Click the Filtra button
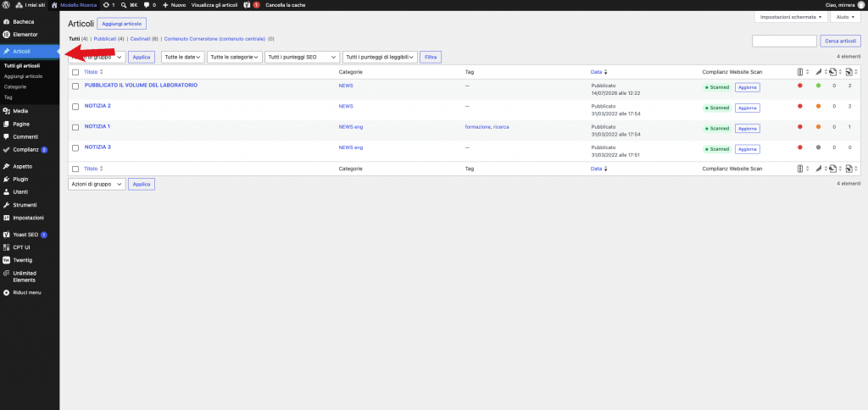Image resolution: width=868 pixels, height=410 pixels. [x=431, y=57]
